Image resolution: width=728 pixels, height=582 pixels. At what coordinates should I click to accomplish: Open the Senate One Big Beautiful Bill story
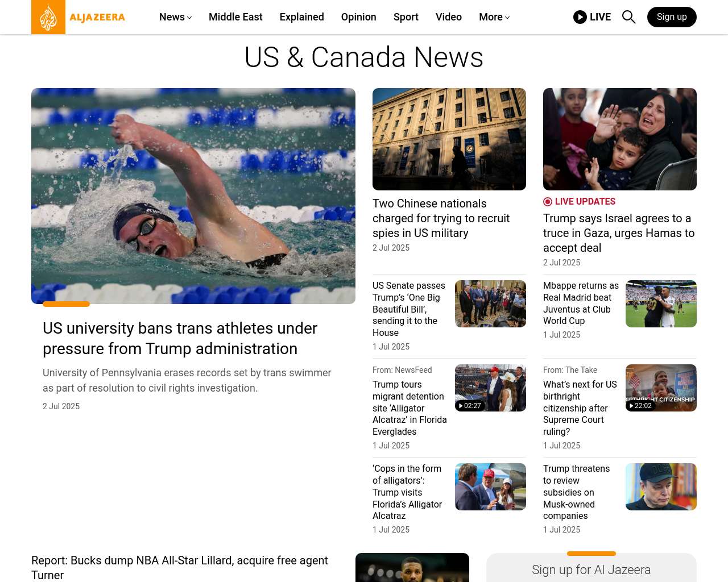click(x=409, y=309)
